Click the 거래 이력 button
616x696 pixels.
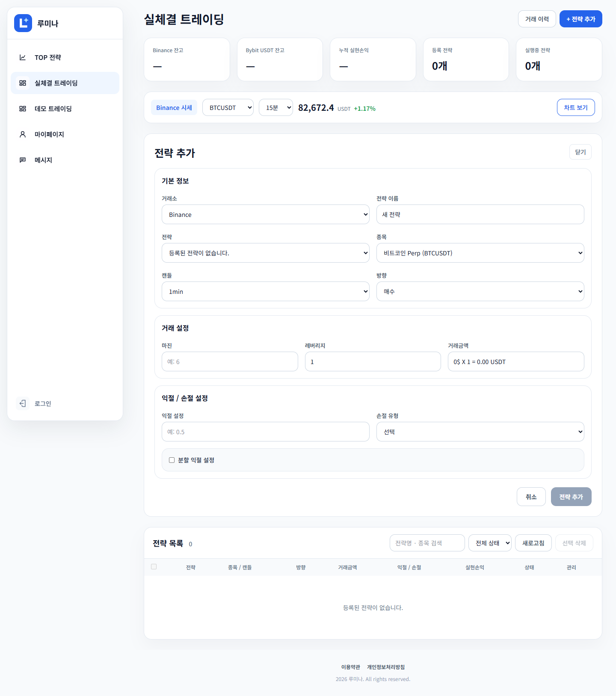pos(537,19)
